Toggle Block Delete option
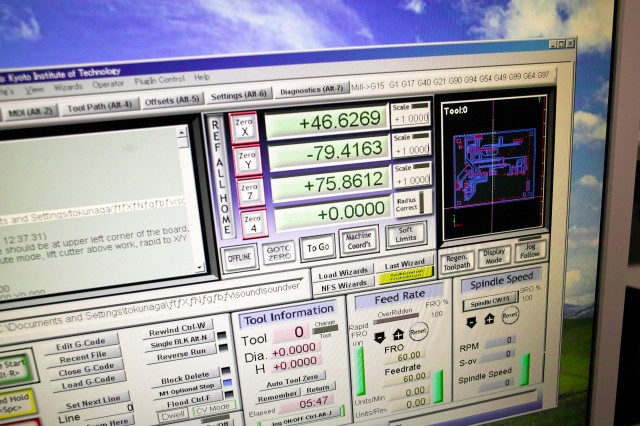The width and height of the screenshot is (640, 426). click(184, 378)
